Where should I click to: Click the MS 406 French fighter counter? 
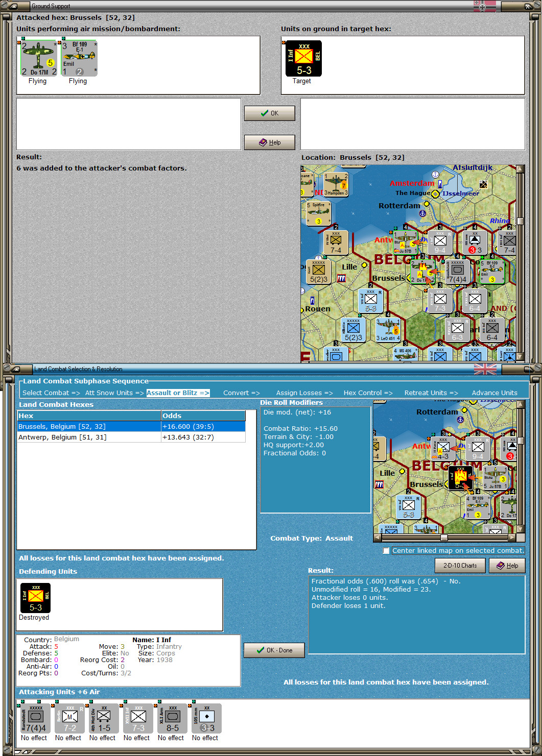coord(405,354)
